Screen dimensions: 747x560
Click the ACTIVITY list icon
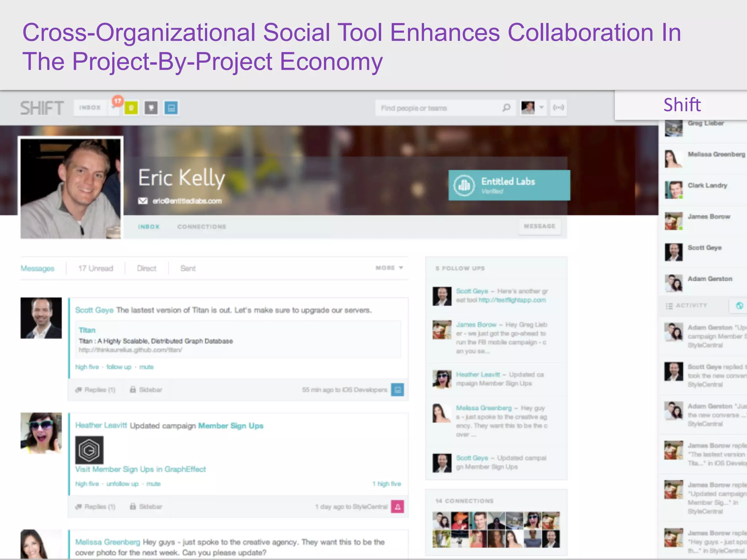(x=669, y=306)
